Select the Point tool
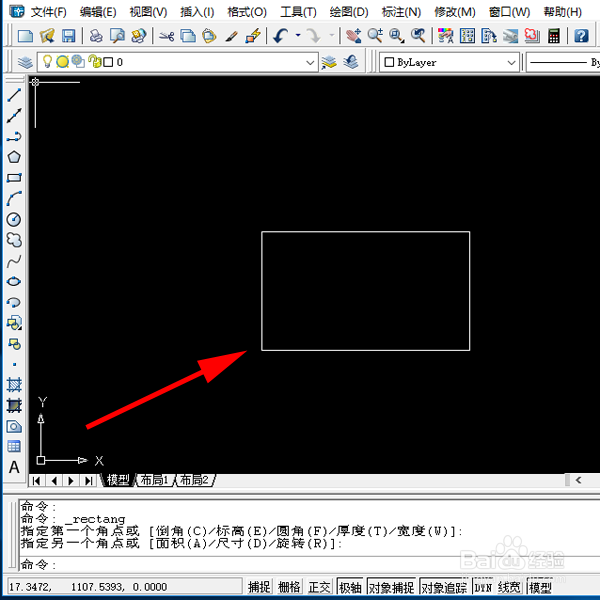 (x=14, y=364)
